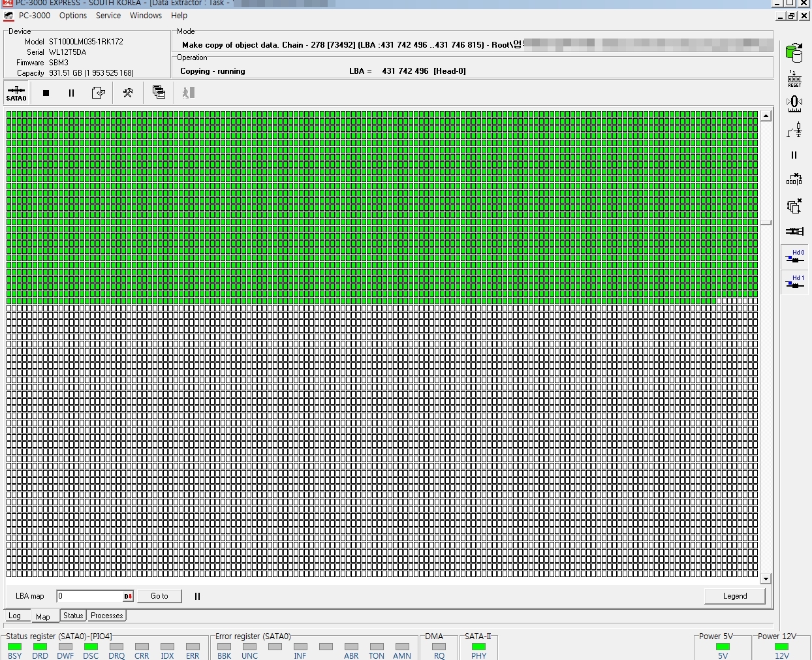Screen dimensions: 812x660
Task: Click the TON error register indicator
Action: (377, 647)
